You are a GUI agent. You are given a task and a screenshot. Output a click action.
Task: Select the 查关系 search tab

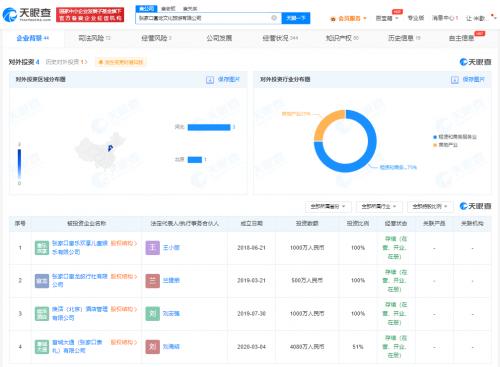pos(190,8)
